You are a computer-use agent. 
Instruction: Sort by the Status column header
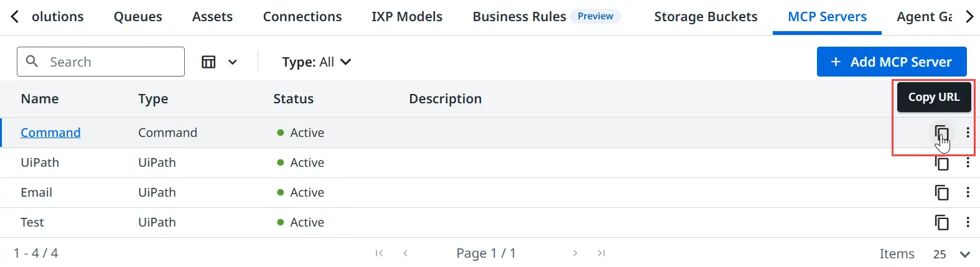[293, 98]
